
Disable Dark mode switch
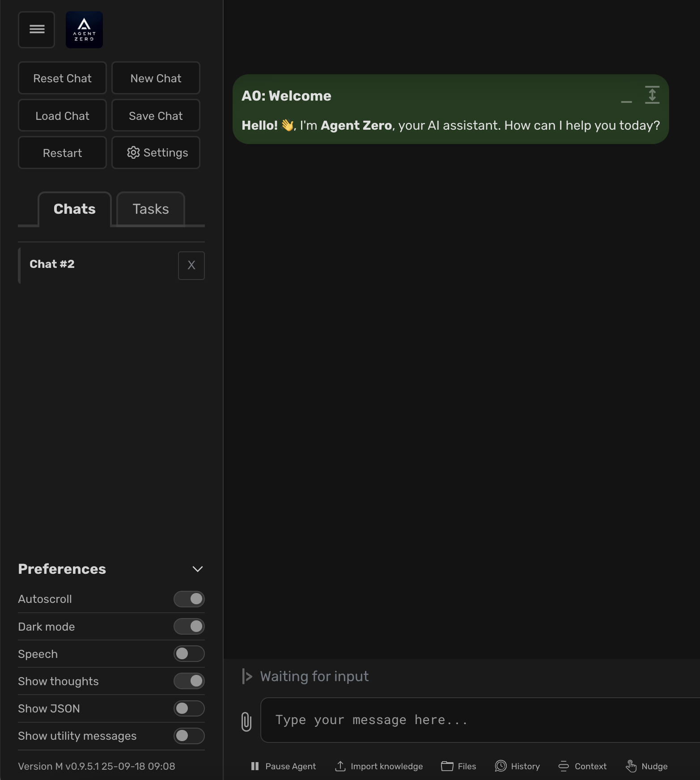(x=189, y=627)
